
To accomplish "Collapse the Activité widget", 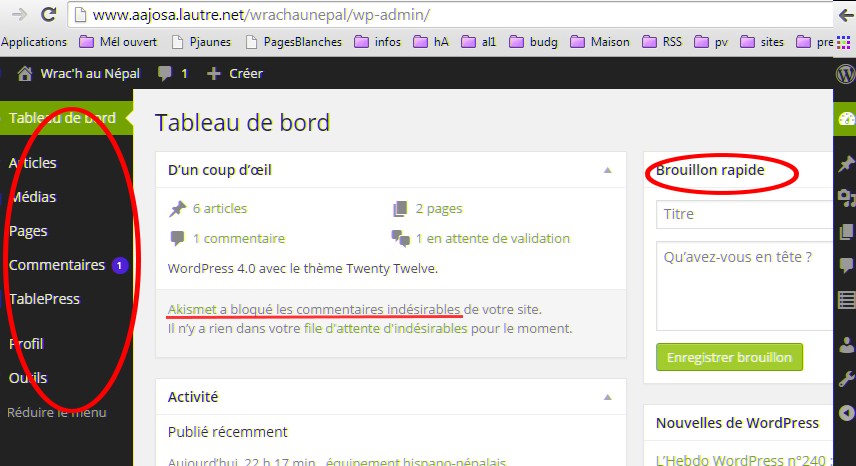I will point(608,397).
